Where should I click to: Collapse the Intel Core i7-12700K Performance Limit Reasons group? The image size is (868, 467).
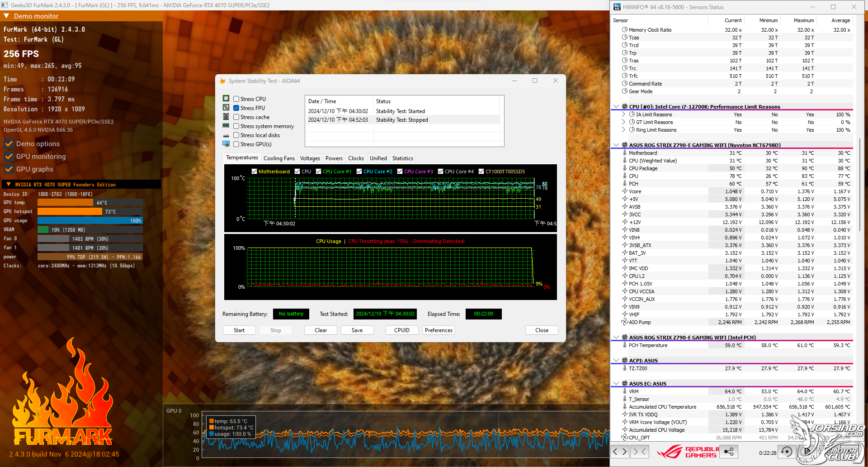[616, 107]
